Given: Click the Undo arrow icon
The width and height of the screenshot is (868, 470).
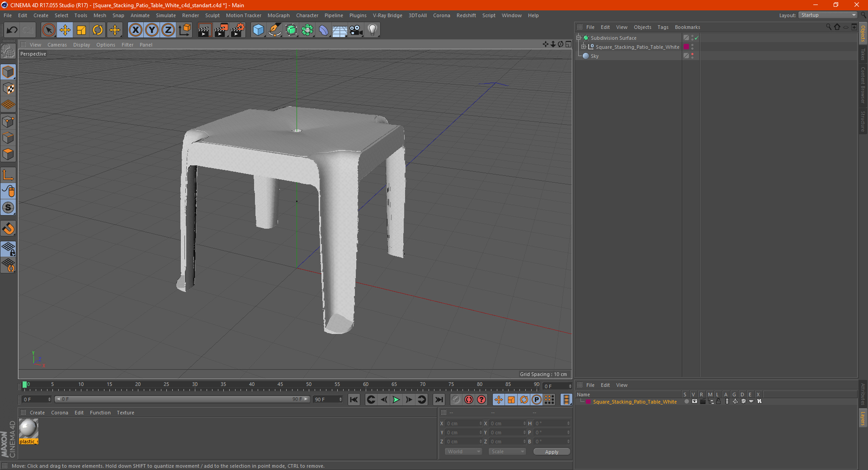Looking at the screenshot, I should (x=12, y=30).
